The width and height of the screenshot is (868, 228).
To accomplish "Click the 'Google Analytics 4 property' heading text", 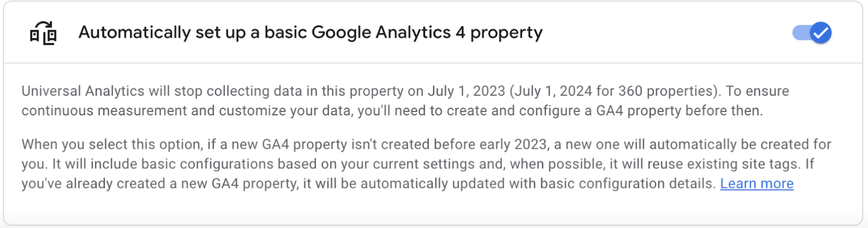I will pyautogui.click(x=427, y=33).
